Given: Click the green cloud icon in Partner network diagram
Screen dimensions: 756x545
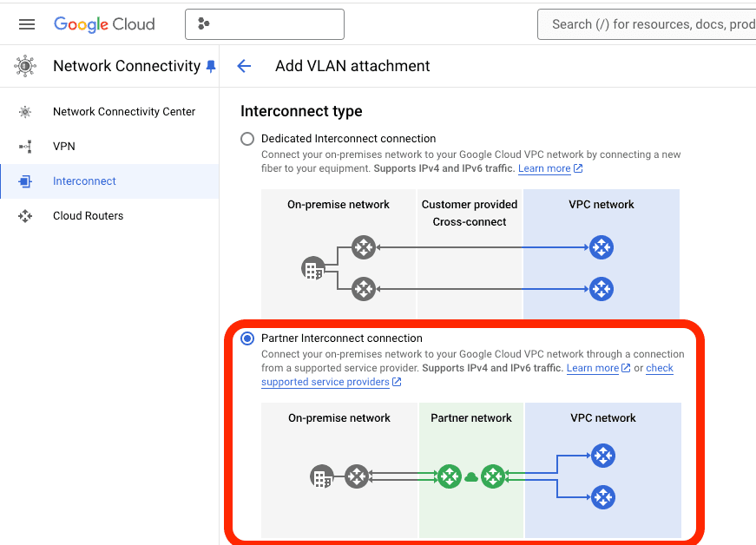Looking at the screenshot, I should 471,476.
